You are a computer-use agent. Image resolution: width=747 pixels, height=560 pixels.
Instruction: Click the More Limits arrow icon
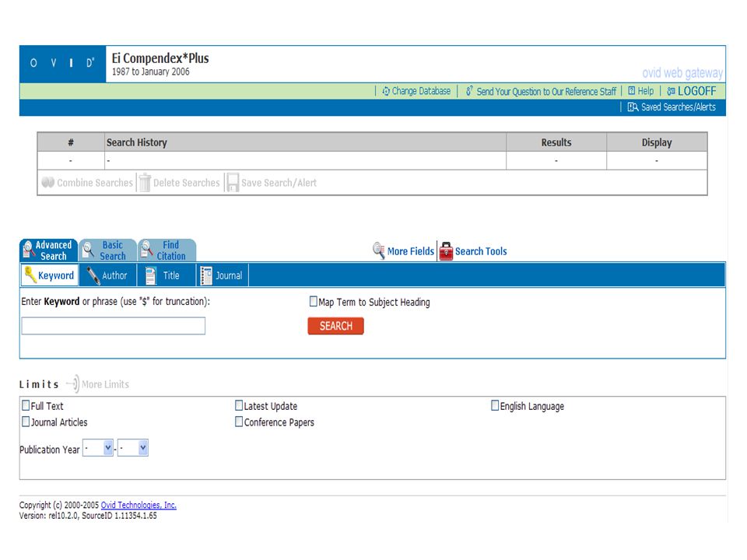pyautogui.click(x=73, y=383)
